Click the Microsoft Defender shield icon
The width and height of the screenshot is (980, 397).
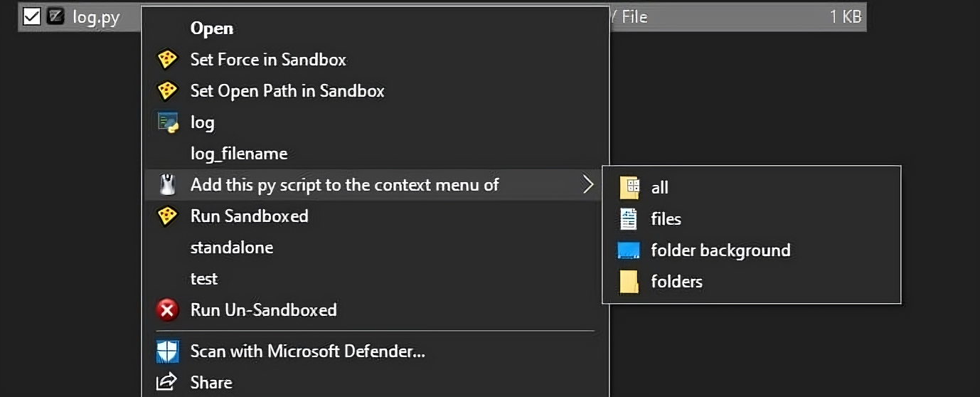[167, 351]
